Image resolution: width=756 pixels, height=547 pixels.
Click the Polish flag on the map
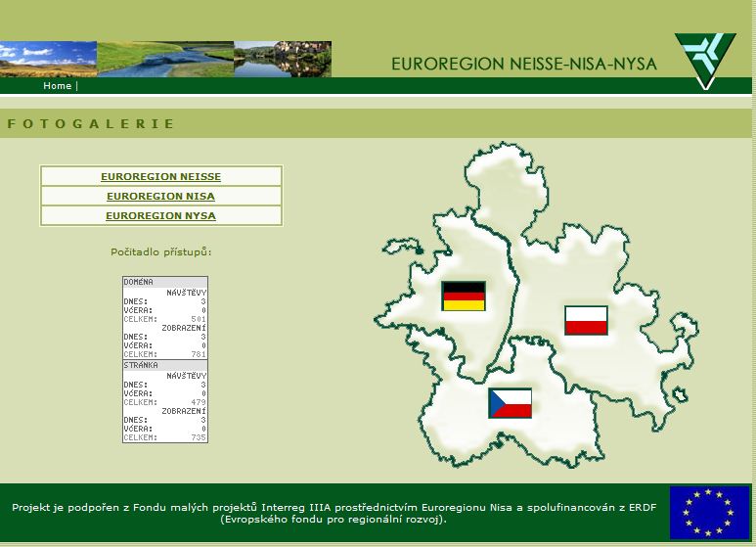[x=586, y=320]
